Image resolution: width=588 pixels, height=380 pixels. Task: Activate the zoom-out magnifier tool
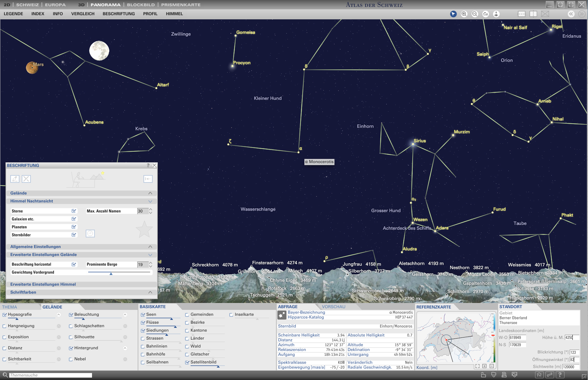pyautogui.click(x=475, y=14)
